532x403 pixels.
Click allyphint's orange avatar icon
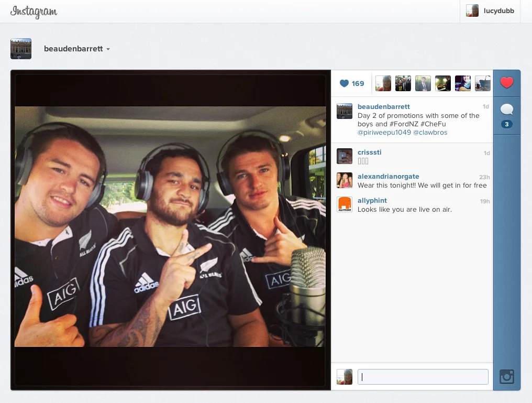pos(344,204)
